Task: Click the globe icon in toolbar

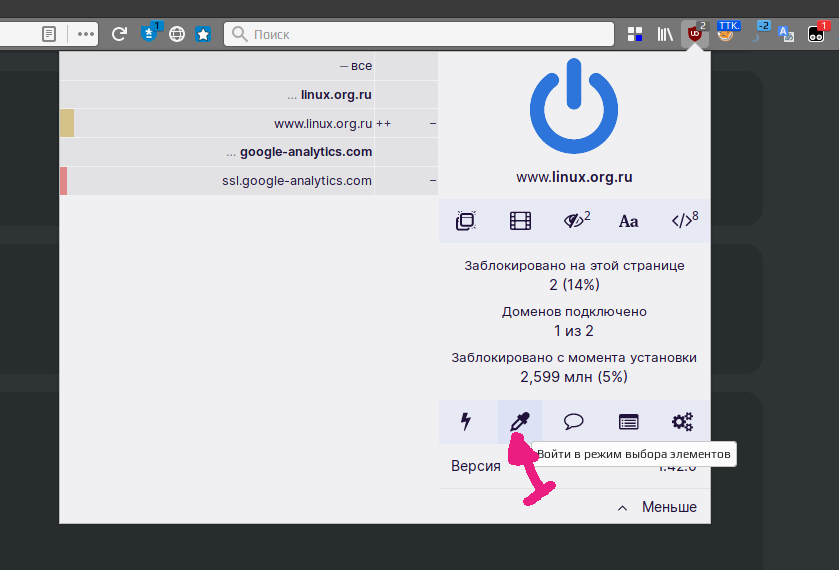Action: pos(177,34)
